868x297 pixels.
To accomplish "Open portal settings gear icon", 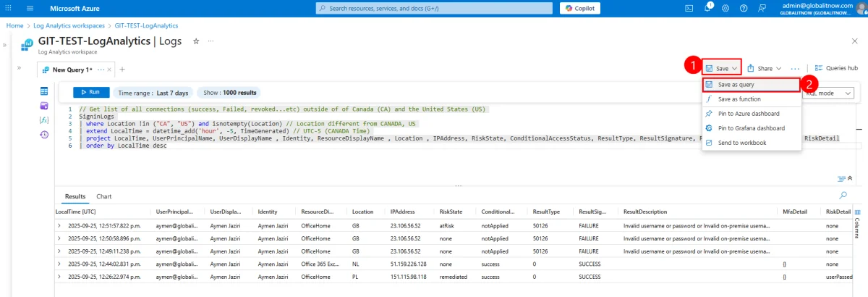I will point(726,8).
